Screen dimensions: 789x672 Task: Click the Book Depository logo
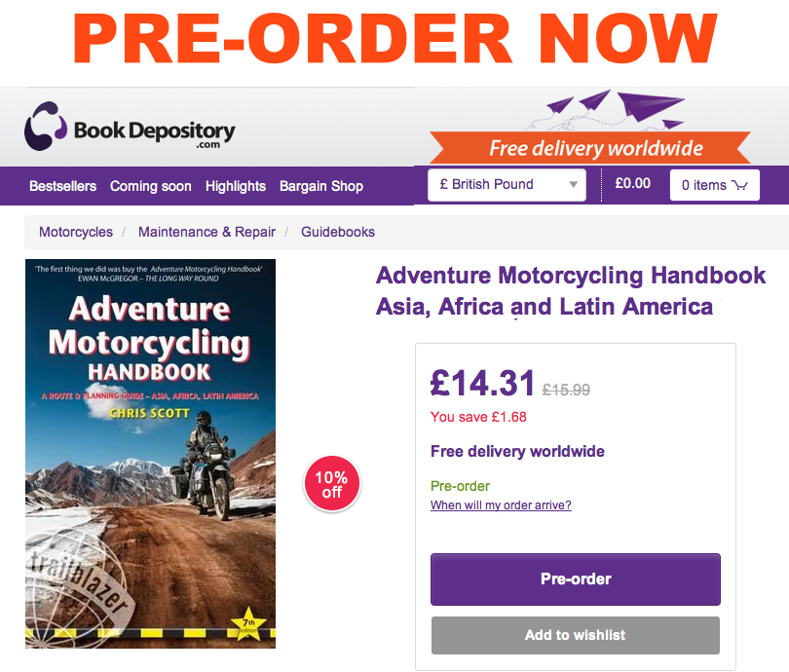130,128
